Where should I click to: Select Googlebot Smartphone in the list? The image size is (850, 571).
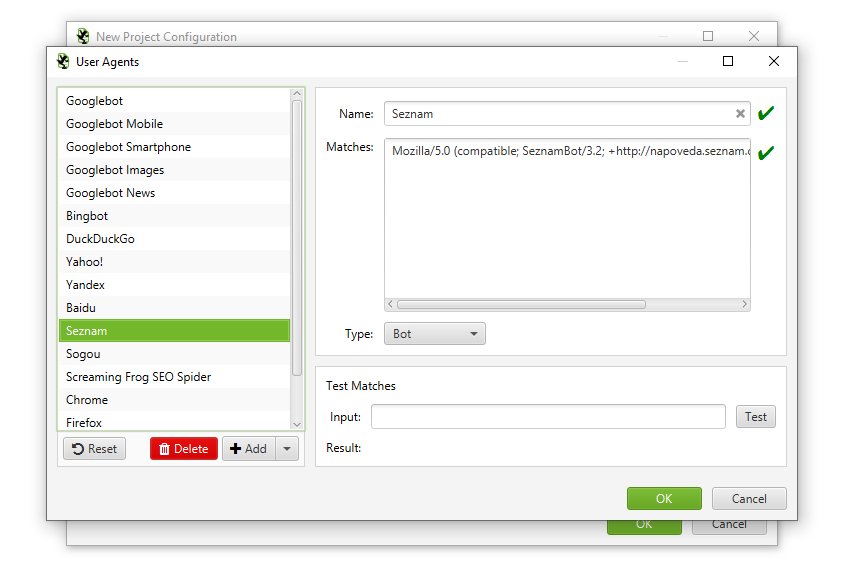tap(174, 147)
